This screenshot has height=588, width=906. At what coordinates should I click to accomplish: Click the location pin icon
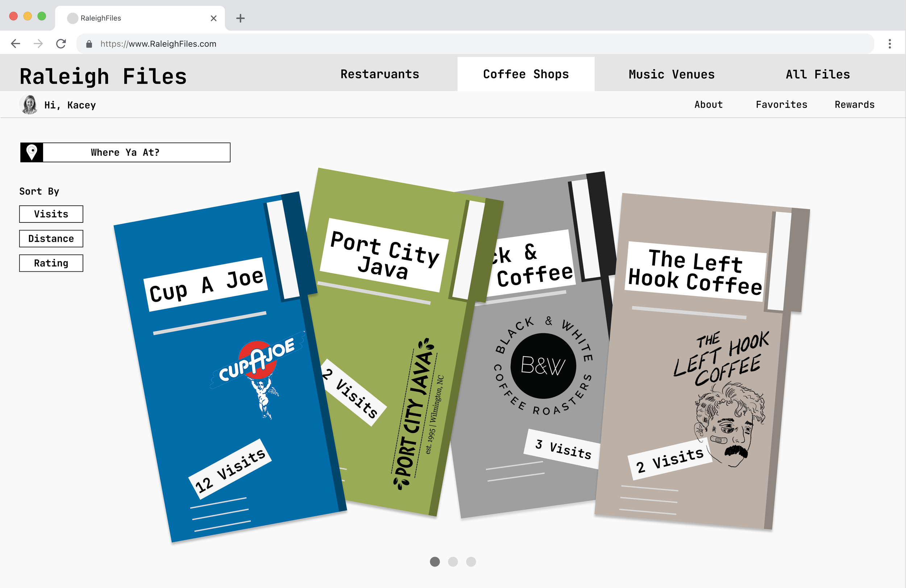(32, 153)
